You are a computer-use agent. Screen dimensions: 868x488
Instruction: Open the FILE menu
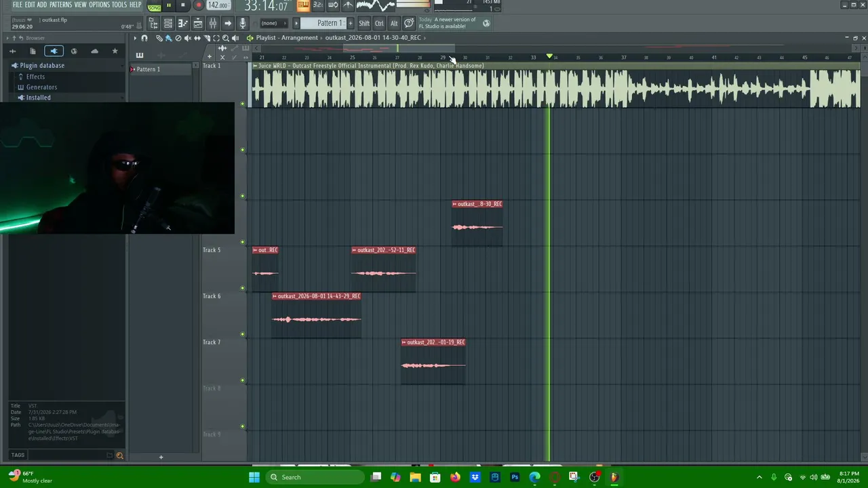(x=17, y=5)
